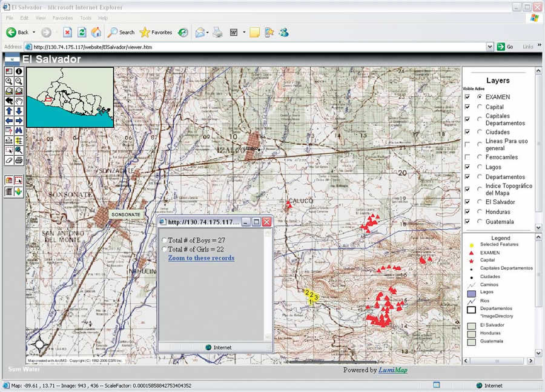Open the Back button history dropdown
This screenshot has width=545, height=392.
(34, 32)
